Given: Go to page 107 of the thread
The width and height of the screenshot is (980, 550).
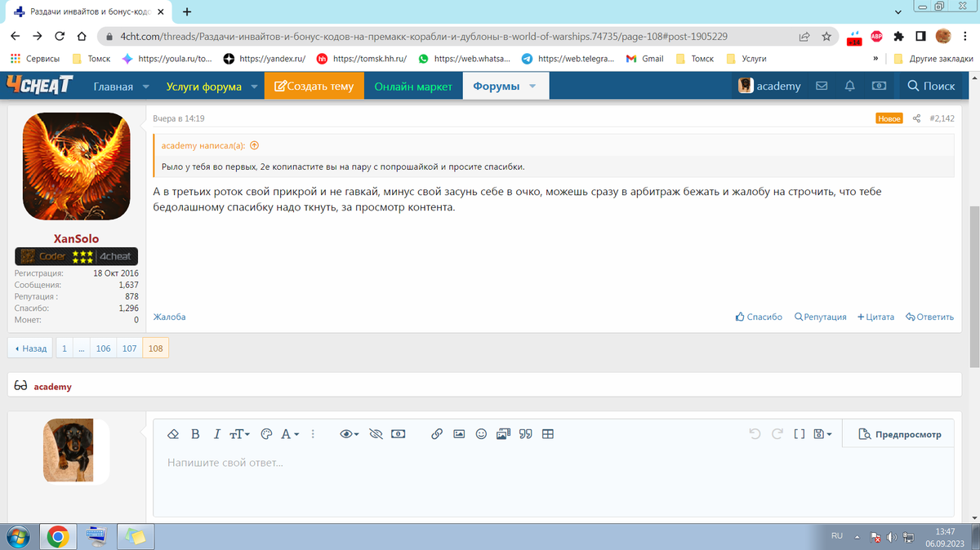Looking at the screenshot, I should click(x=129, y=348).
